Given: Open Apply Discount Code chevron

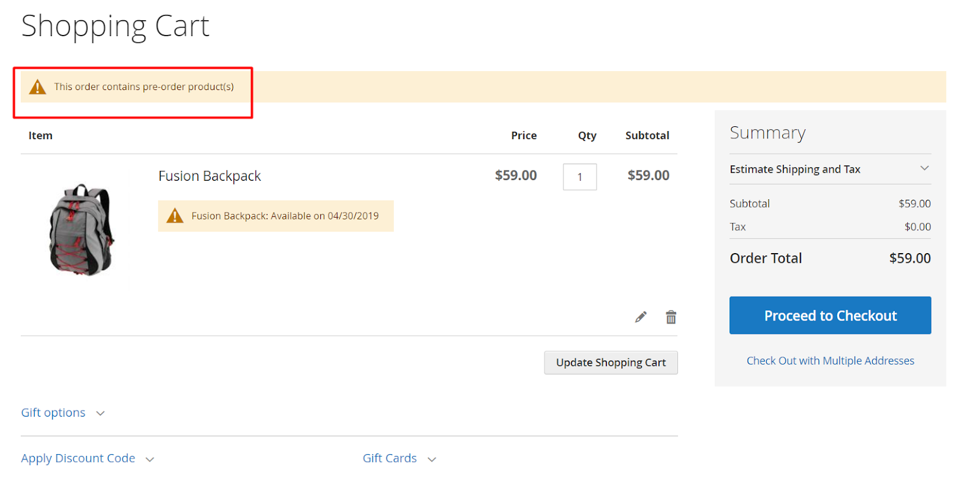Looking at the screenshot, I should click(150, 460).
